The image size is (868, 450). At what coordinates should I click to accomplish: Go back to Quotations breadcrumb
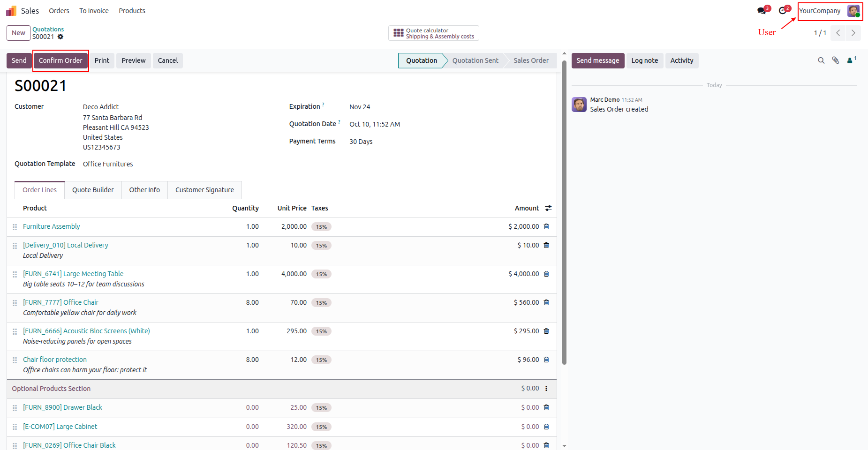48,29
